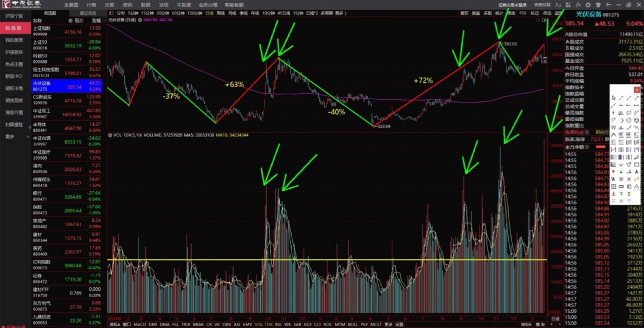Select the KDJ indicator tab

click(x=307, y=325)
